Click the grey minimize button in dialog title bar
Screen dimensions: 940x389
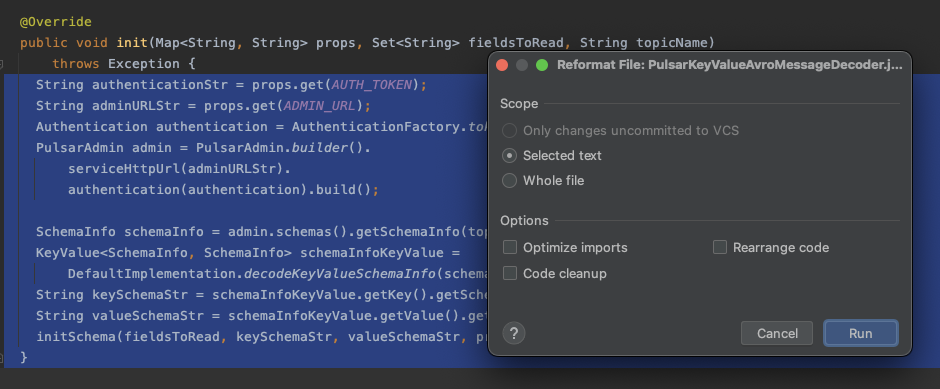pyautogui.click(x=522, y=65)
